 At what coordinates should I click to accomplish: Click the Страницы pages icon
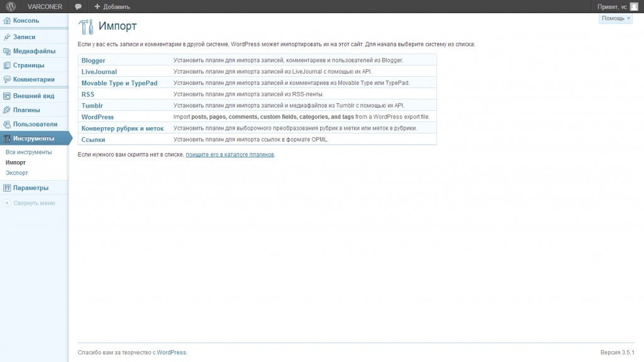(x=7, y=65)
